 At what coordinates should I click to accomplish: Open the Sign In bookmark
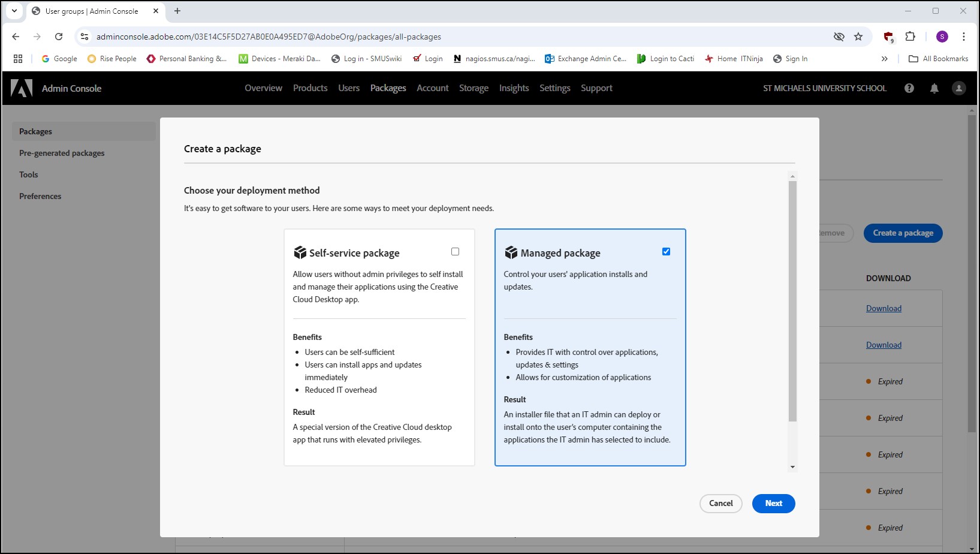click(790, 59)
